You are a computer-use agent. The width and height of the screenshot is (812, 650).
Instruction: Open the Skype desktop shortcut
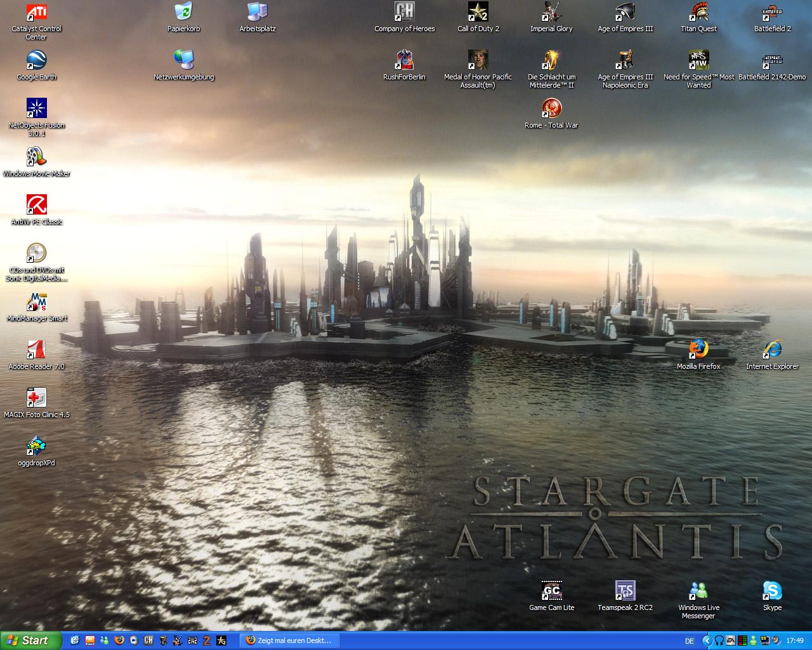(x=772, y=591)
